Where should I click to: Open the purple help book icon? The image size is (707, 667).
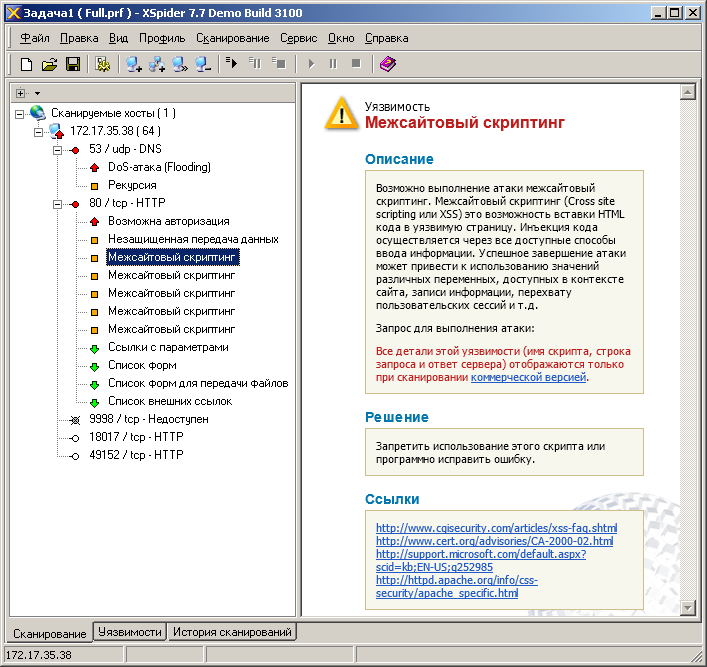tap(388, 64)
